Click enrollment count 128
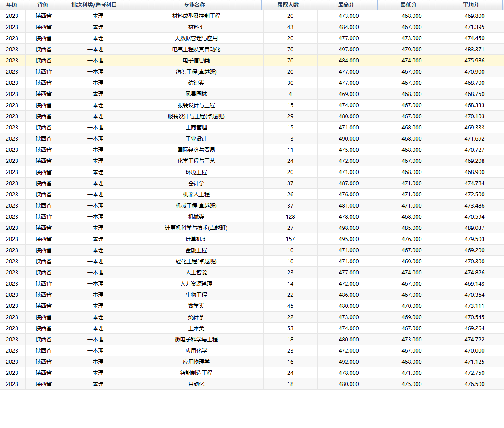 coord(290,216)
